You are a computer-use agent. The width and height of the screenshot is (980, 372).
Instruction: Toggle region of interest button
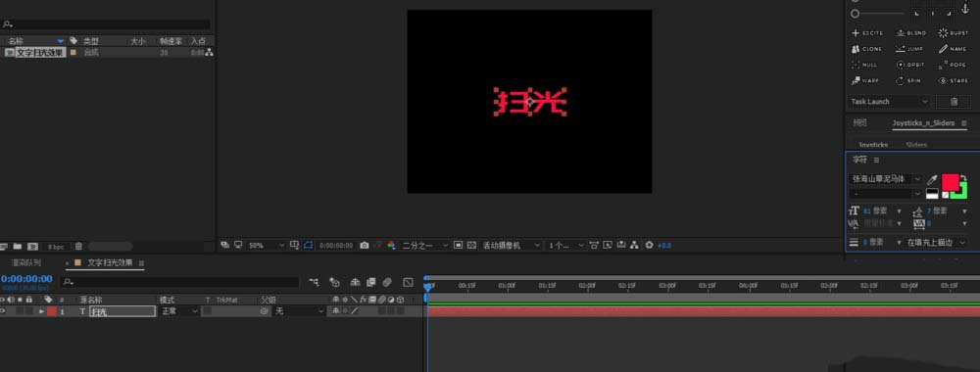[458, 246]
